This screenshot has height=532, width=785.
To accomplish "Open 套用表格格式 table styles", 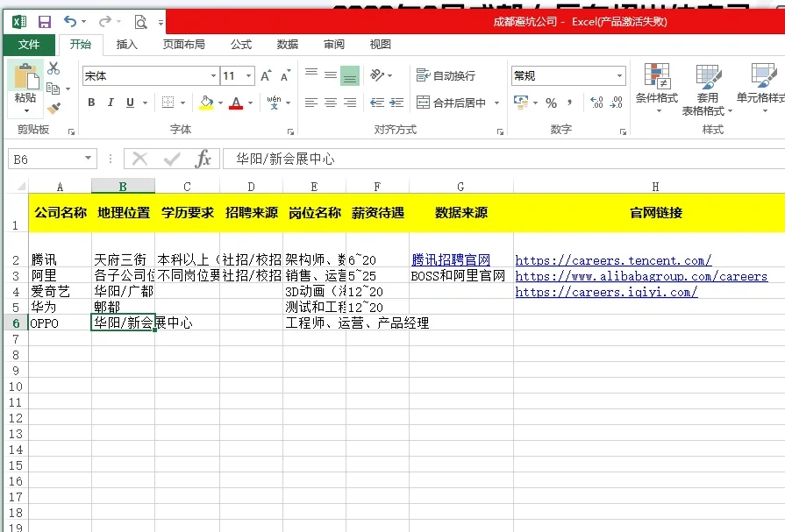I will [707, 89].
